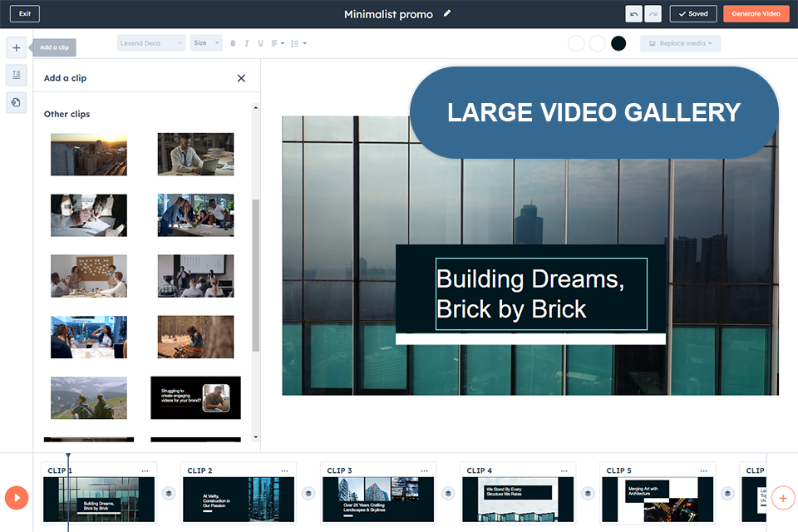Select the CLIP 3 timeline thumbnail
Image resolution: width=798 pixels, height=532 pixels.
coord(378,500)
